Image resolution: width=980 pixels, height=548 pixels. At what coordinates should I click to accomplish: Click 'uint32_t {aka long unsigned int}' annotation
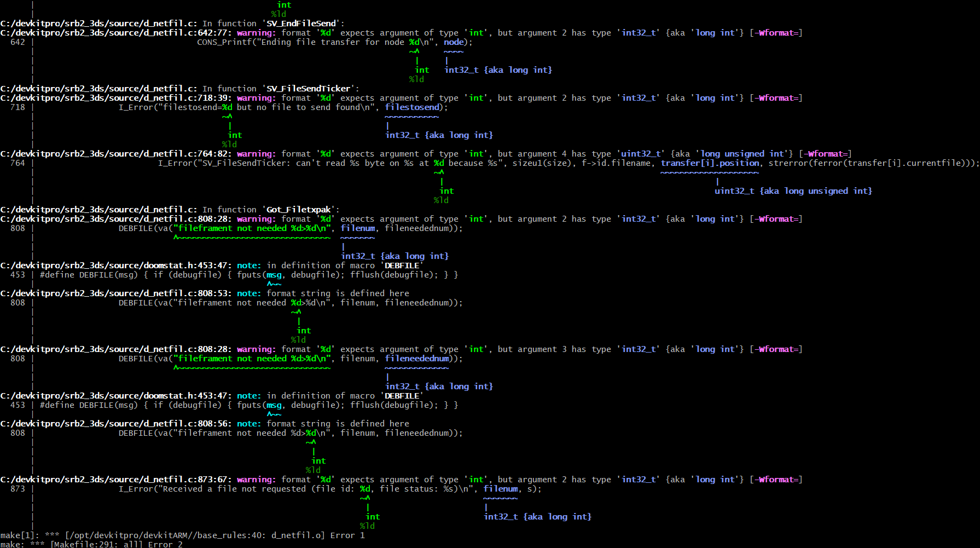tap(793, 191)
